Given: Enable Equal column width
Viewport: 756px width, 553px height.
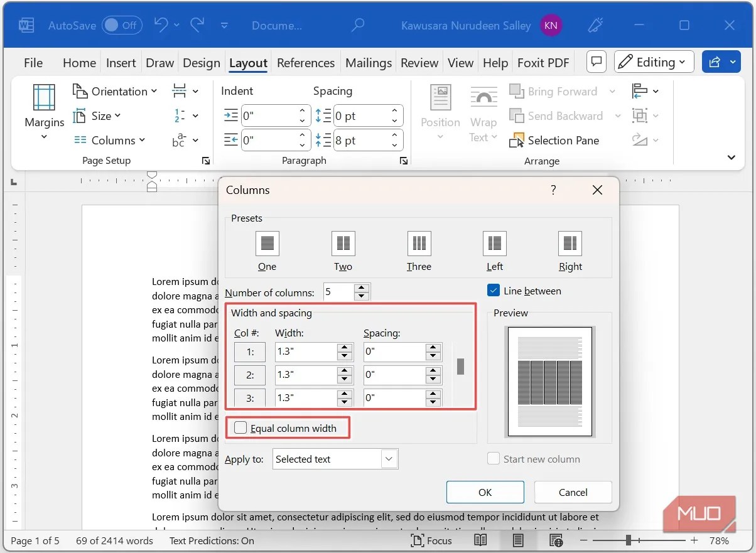Looking at the screenshot, I should point(240,427).
